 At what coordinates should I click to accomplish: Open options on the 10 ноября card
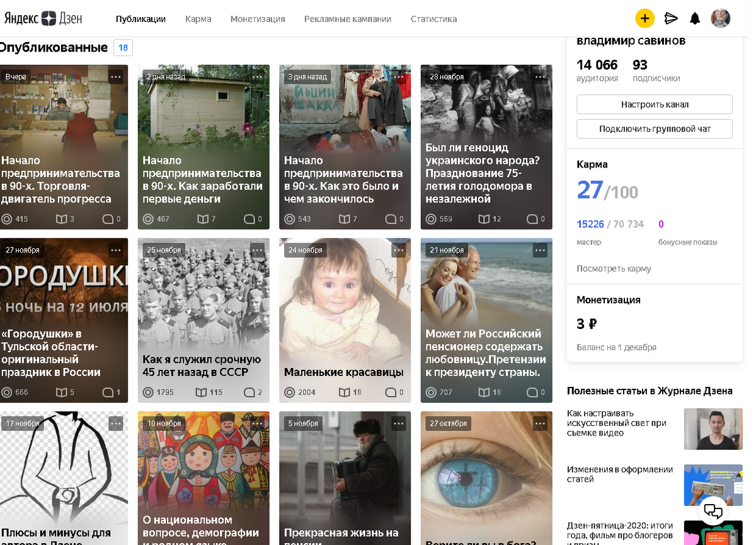point(257,423)
